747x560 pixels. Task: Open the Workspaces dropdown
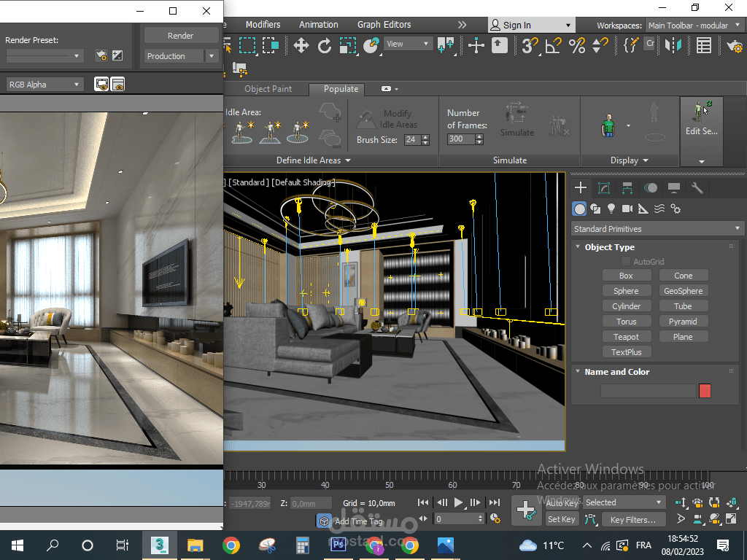coord(694,26)
